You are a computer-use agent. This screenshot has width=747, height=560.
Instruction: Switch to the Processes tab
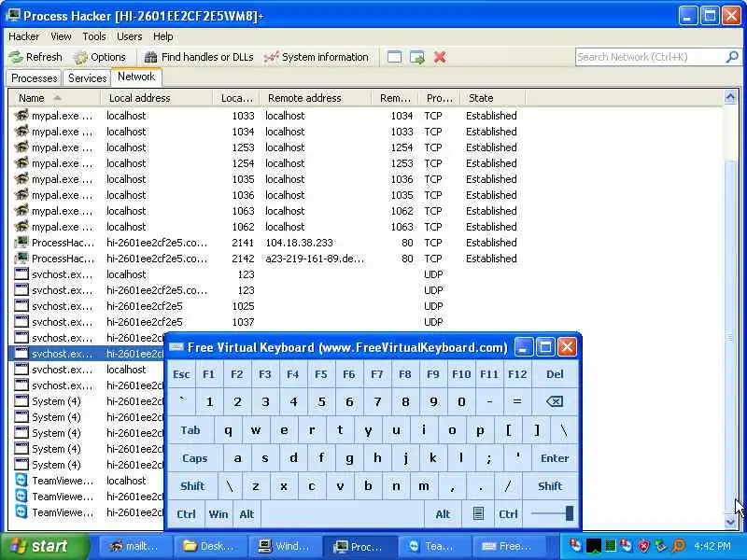point(35,78)
